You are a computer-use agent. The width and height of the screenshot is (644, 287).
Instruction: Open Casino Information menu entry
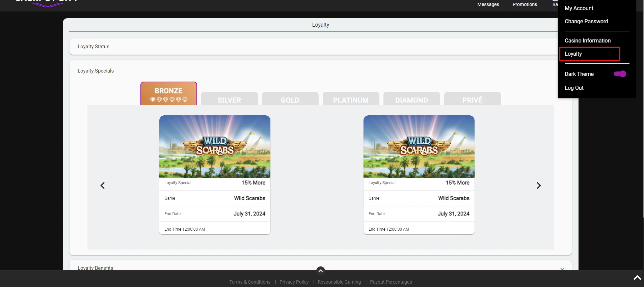coord(588,40)
